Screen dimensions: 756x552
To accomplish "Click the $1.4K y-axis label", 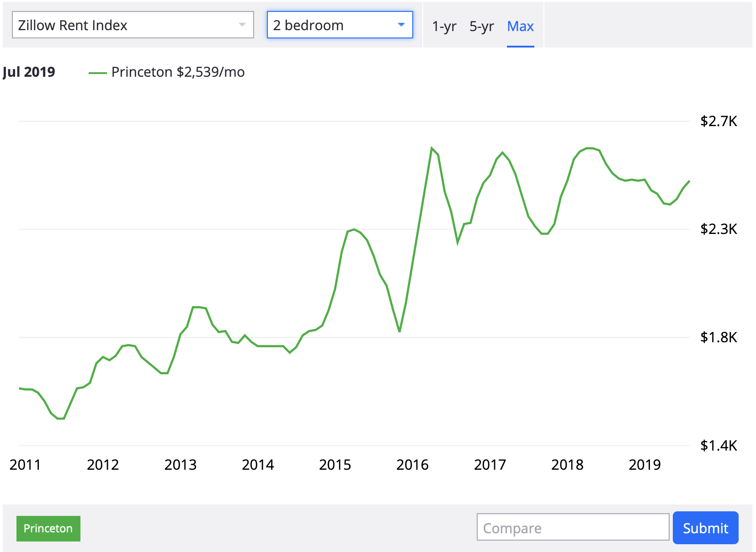I will [719, 446].
